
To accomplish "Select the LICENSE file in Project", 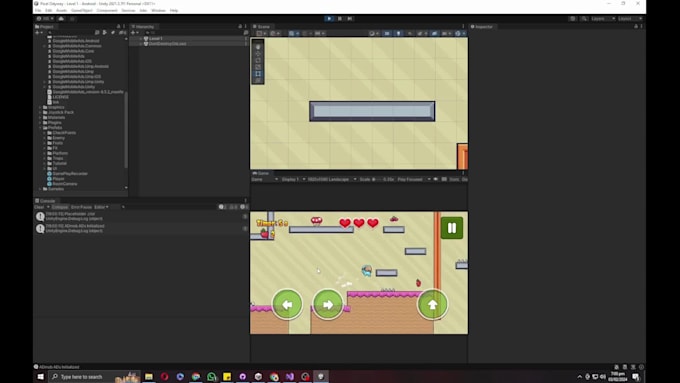I will click(60, 97).
